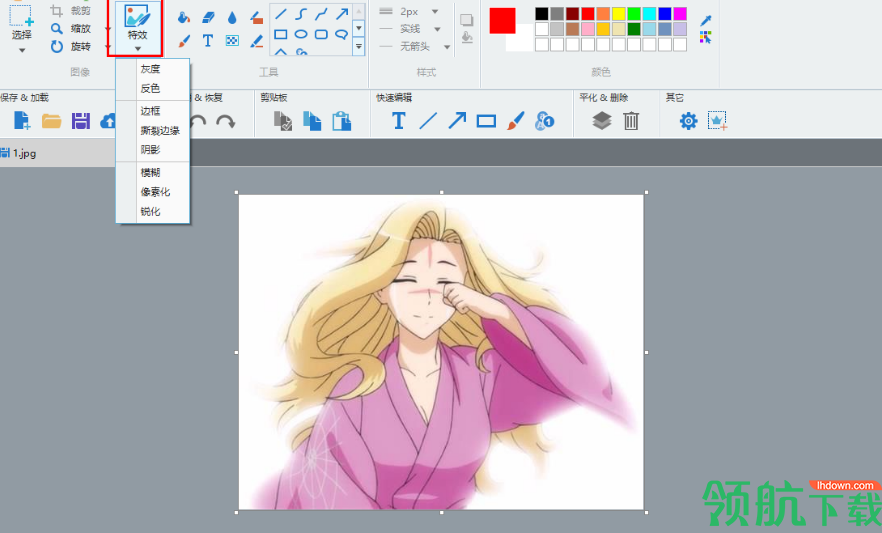This screenshot has height=533, width=882.
Task: Select the water drop blur tool
Action: 232,17
